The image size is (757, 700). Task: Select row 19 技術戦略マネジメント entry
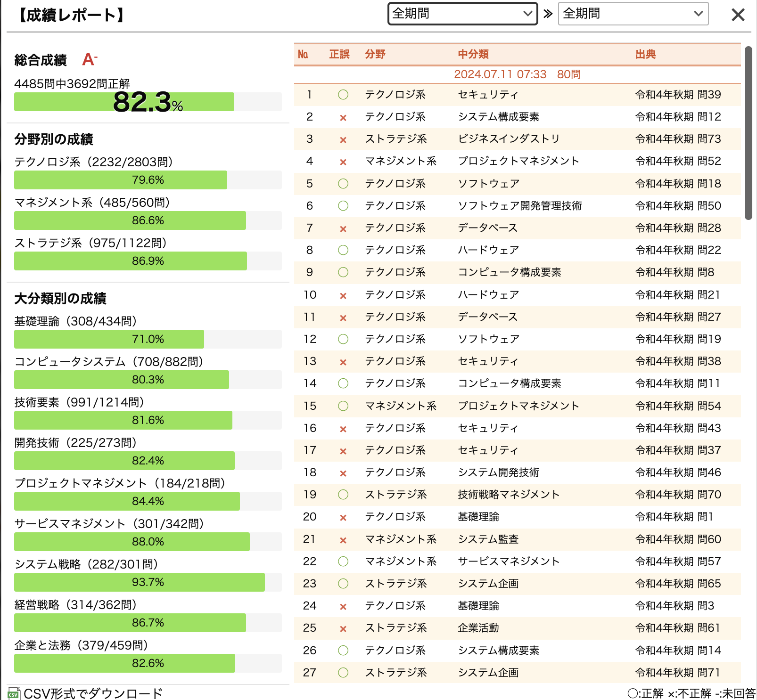[508, 495]
